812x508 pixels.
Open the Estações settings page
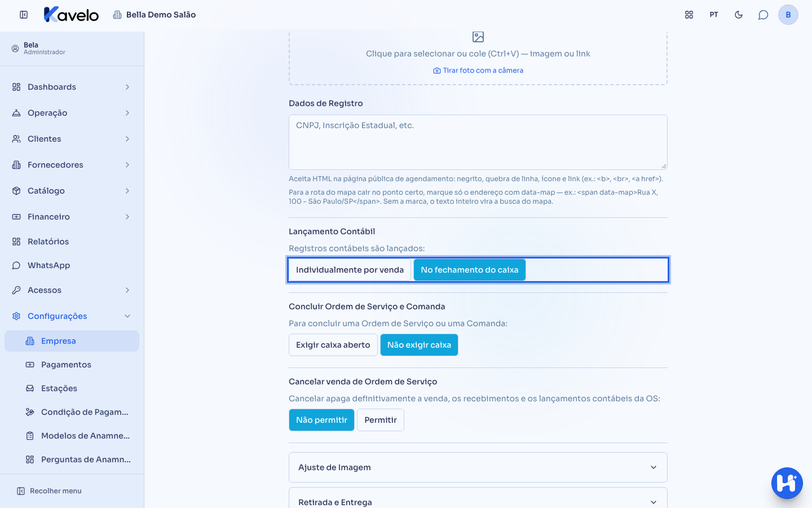coord(72,388)
